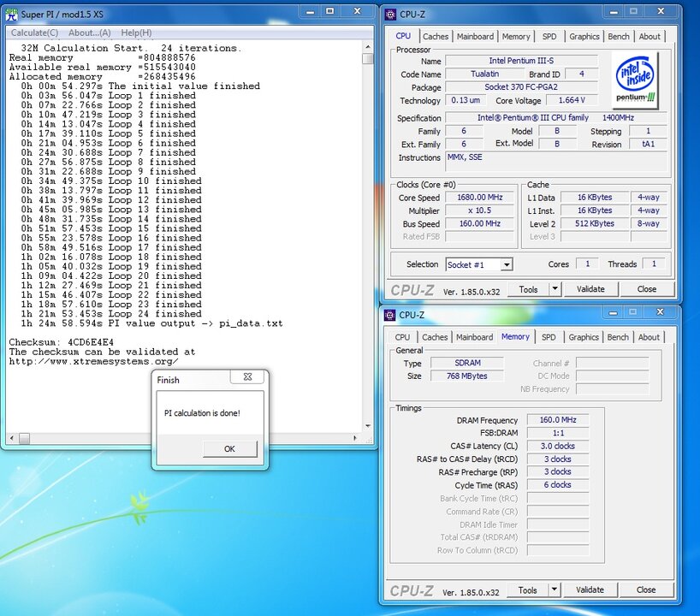
Task: Switch to Mainboard tab in upper CPU-Z
Action: tap(475, 37)
